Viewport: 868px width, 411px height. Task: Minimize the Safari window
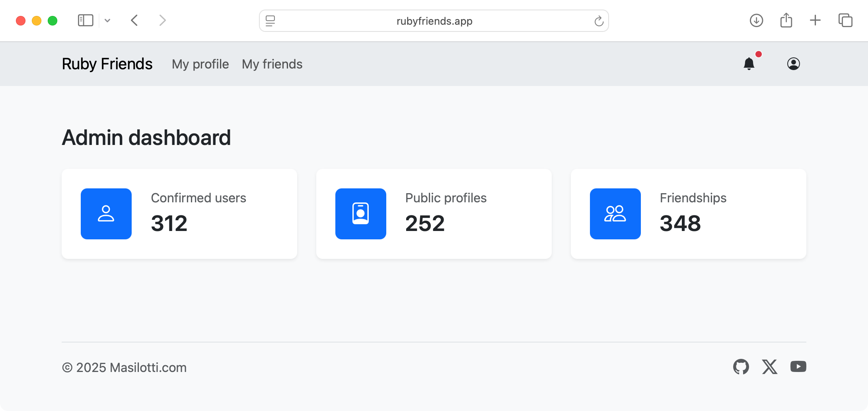point(37,21)
